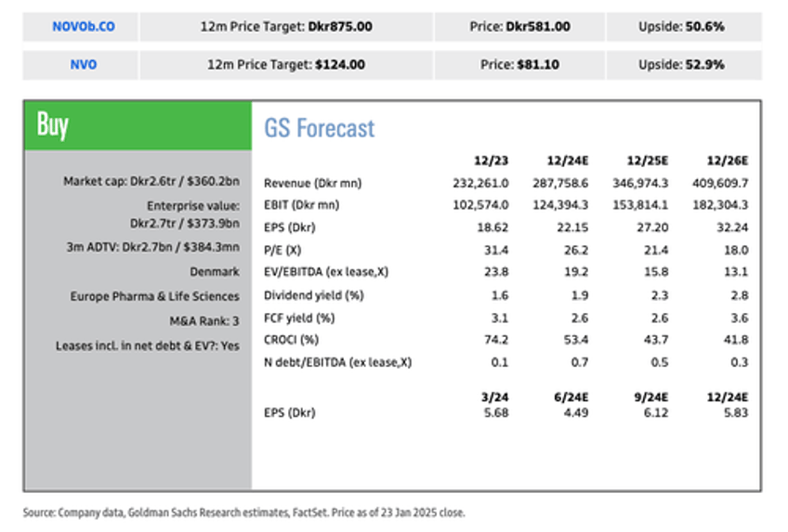Select CROCI value 74.2

pyautogui.click(x=496, y=340)
